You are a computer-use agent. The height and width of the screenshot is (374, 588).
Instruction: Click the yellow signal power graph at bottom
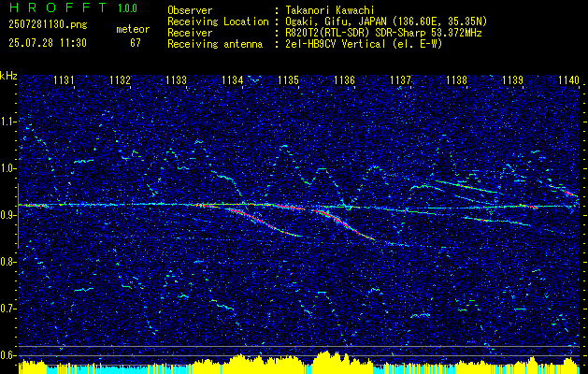(x=299, y=363)
